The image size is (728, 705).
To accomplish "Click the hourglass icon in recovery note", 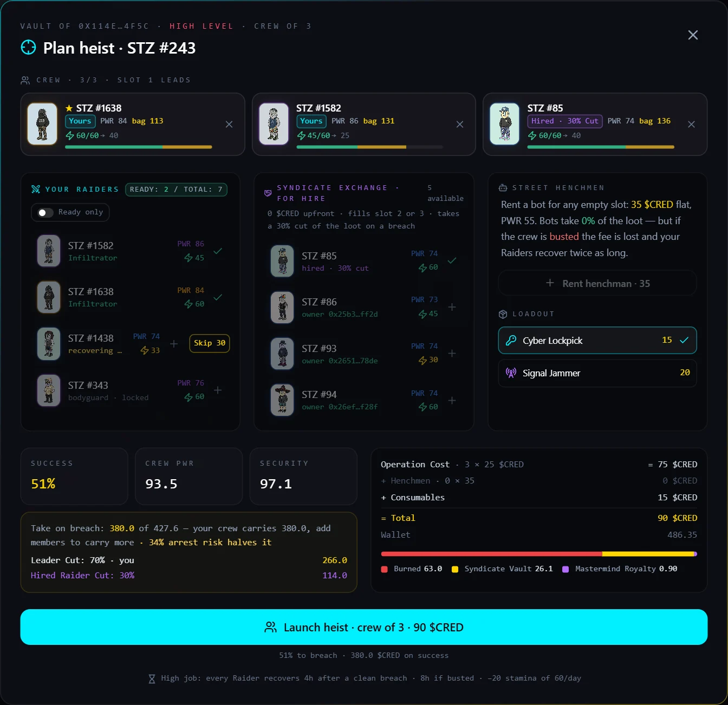I will tap(152, 678).
